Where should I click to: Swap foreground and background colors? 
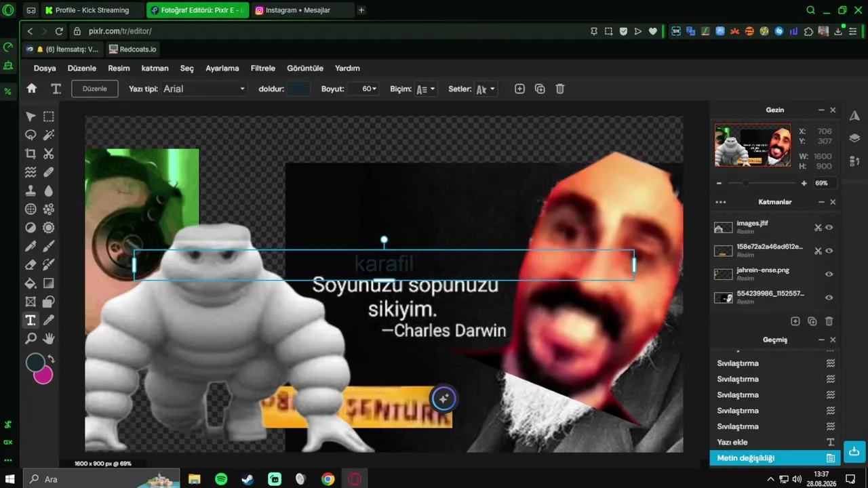(51, 359)
